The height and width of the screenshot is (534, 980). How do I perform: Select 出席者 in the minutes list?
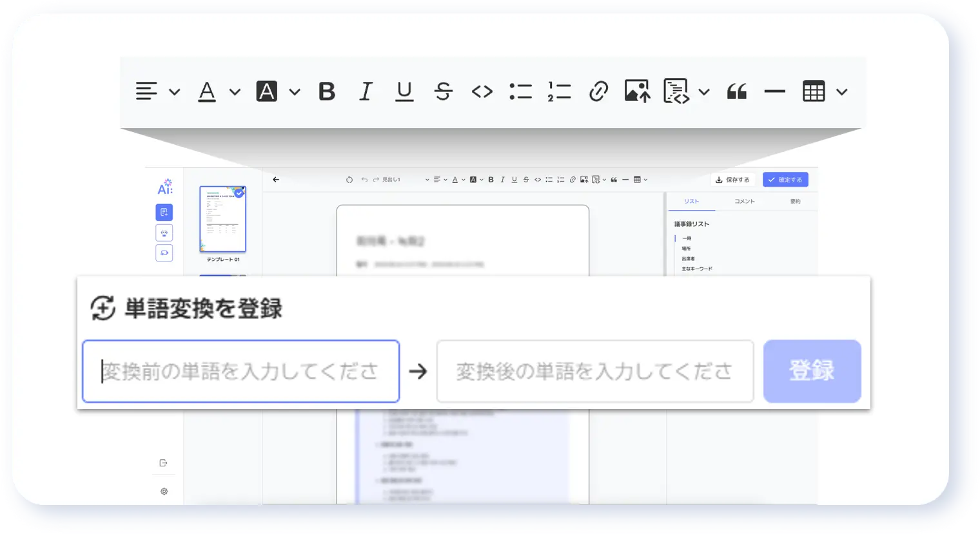click(x=688, y=259)
